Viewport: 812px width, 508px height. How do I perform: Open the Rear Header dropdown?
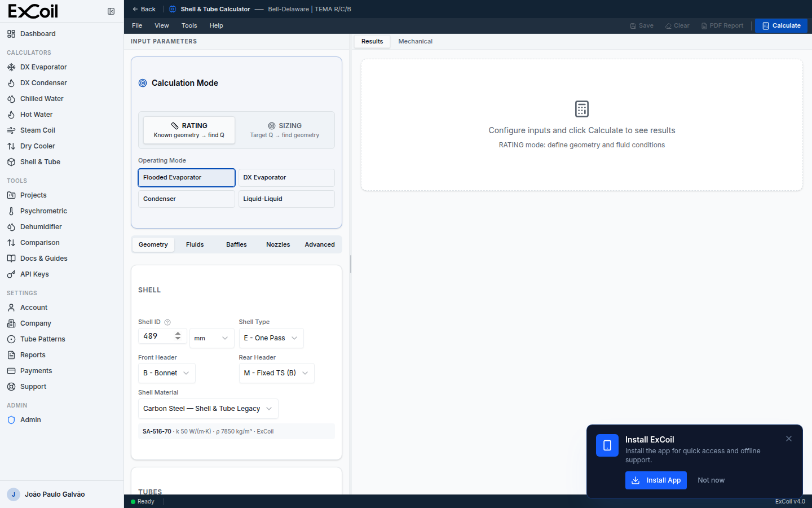pos(277,373)
